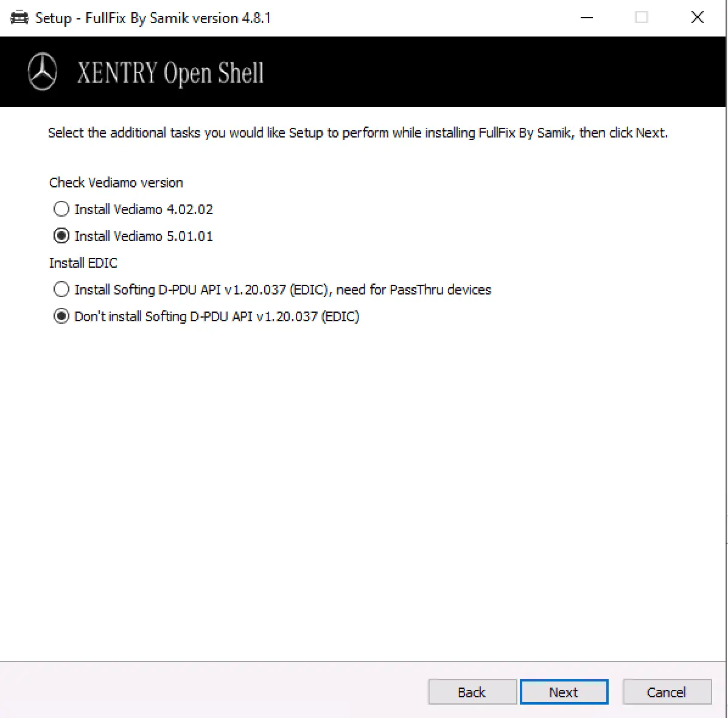The width and height of the screenshot is (728, 718).
Task: Click the greyed-out maximize window button
Action: coord(642,18)
